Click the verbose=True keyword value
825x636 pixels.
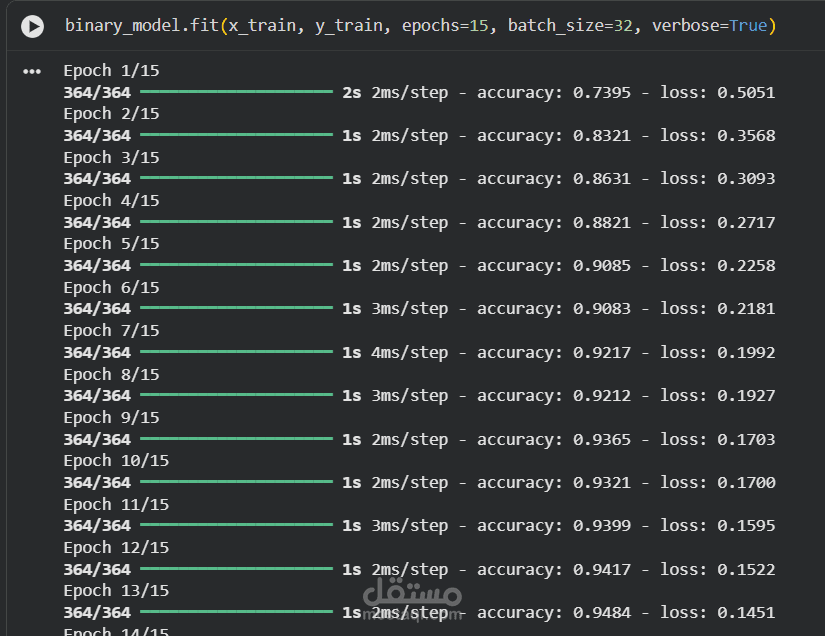747,25
